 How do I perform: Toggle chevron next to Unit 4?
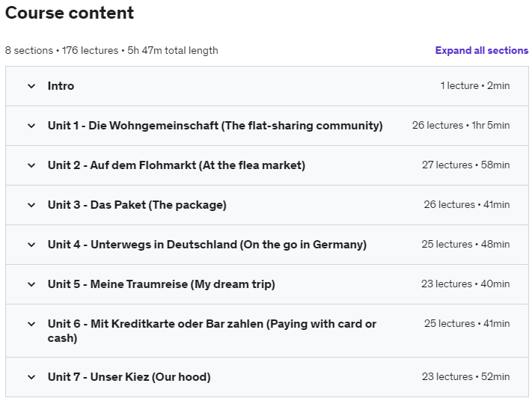(31, 245)
